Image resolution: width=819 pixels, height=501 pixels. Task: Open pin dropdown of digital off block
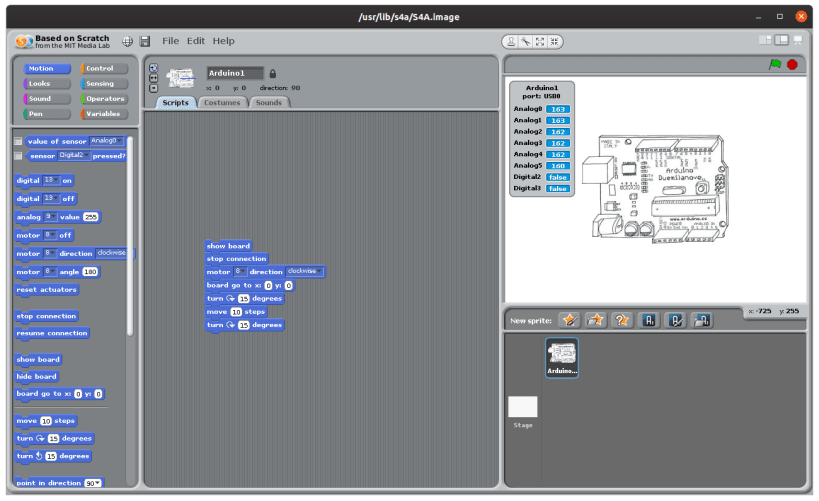tap(51, 199)
